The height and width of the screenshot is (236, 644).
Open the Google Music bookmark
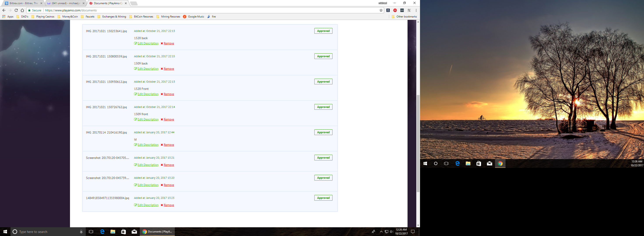coord(194,16)
